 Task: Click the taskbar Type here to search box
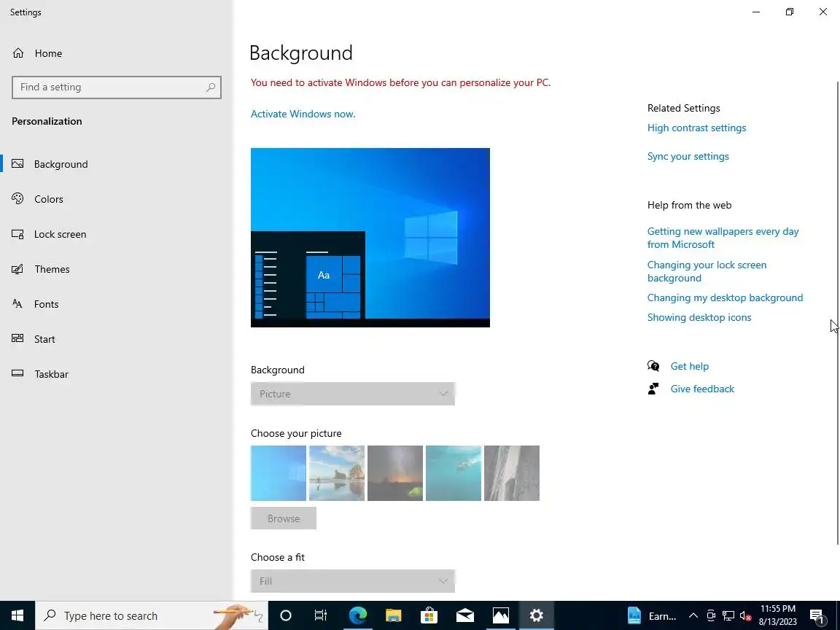(x=152, y=615)
